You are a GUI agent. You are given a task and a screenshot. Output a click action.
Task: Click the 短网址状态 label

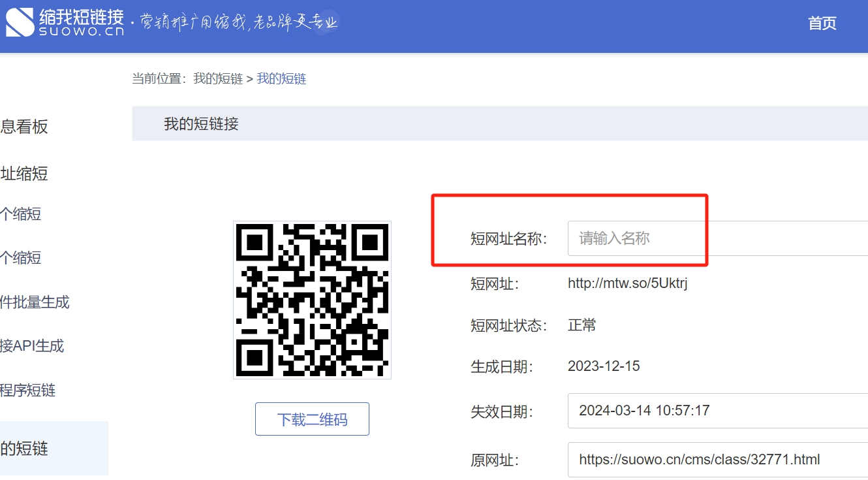point(508,325)
